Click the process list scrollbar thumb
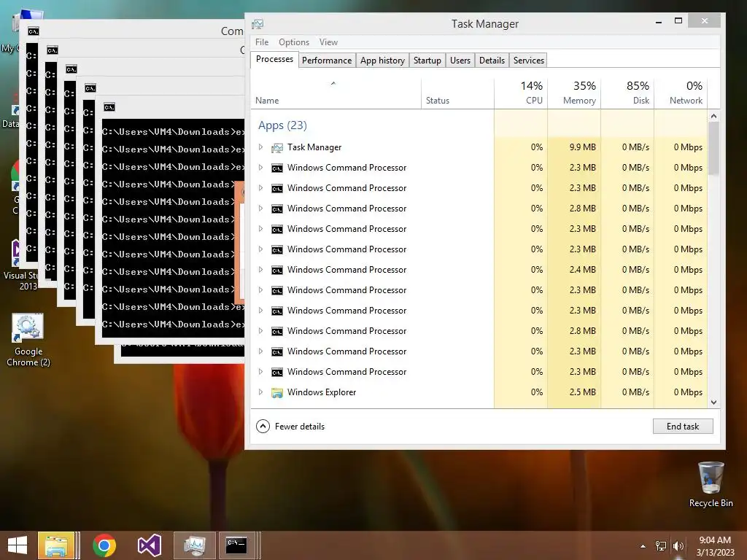This screenshot has width=747, height=560. point(713,149)
